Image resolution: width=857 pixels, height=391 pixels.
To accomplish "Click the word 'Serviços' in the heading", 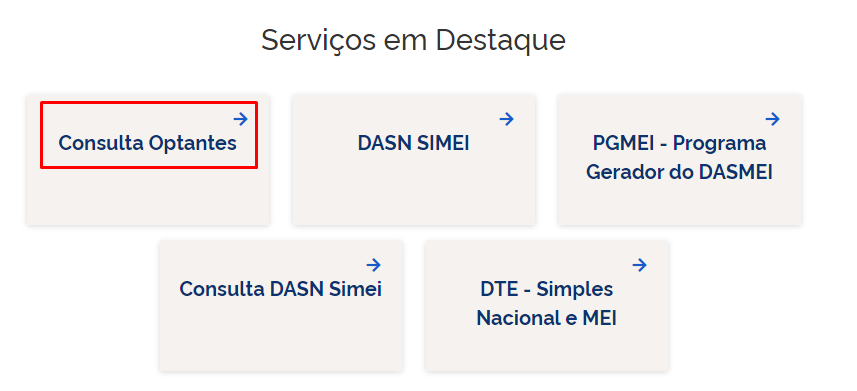I will (318, 40).
